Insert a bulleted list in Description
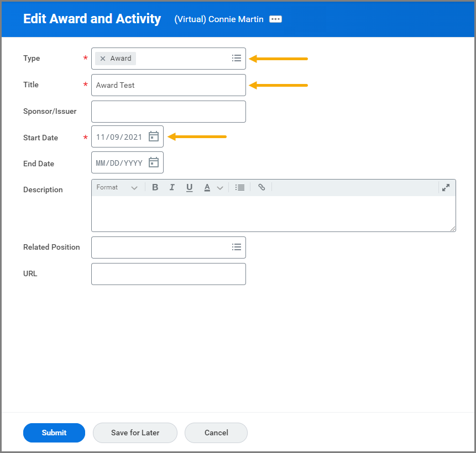Viewport: 476px width, 453px height. pyautogui.click(x=239, y=187)
